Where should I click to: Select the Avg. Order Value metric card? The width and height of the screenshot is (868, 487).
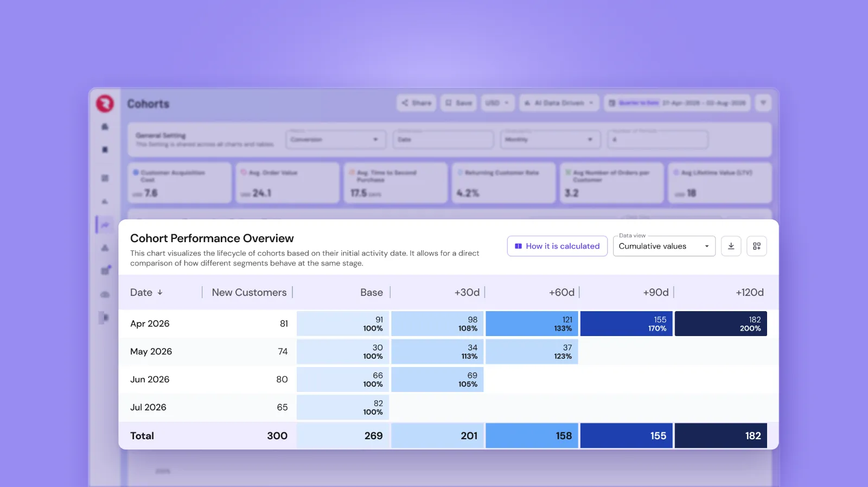288,183
